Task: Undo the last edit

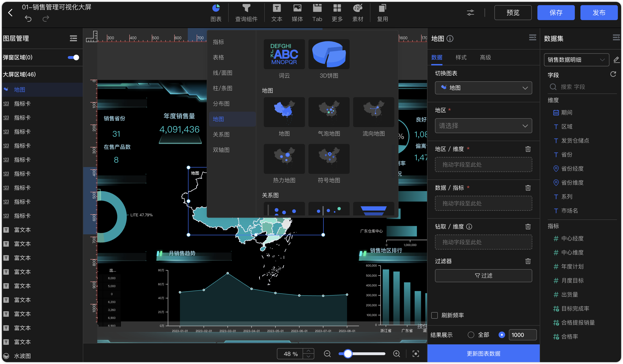Action: point(28,19)
